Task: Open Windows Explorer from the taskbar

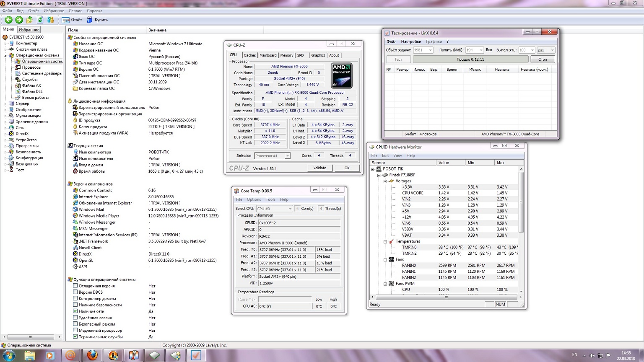Action: pos(30,356)
